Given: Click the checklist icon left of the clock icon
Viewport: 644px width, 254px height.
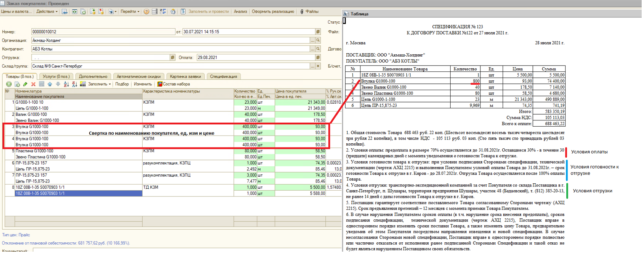Looking at the screenshot, I should 163,12.
